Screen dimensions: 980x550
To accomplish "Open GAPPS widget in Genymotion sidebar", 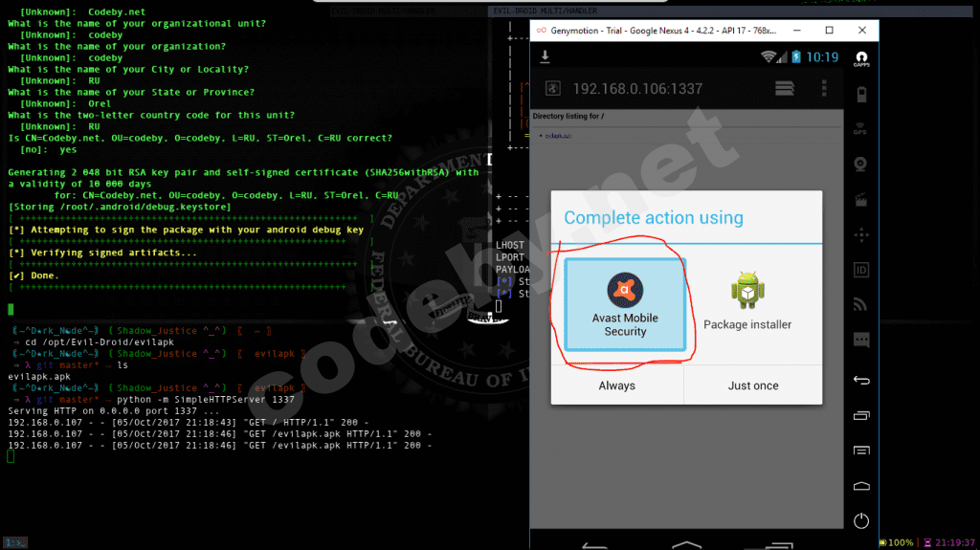I will [861, 59].
